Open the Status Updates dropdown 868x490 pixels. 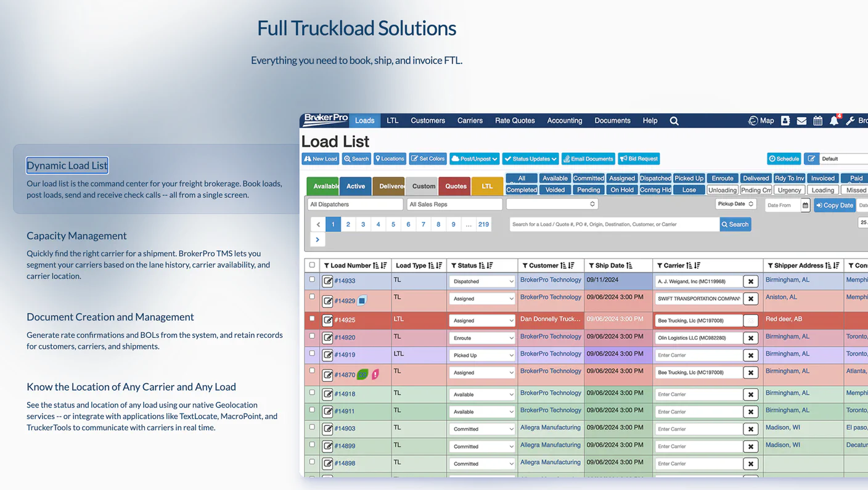[530, 158]
